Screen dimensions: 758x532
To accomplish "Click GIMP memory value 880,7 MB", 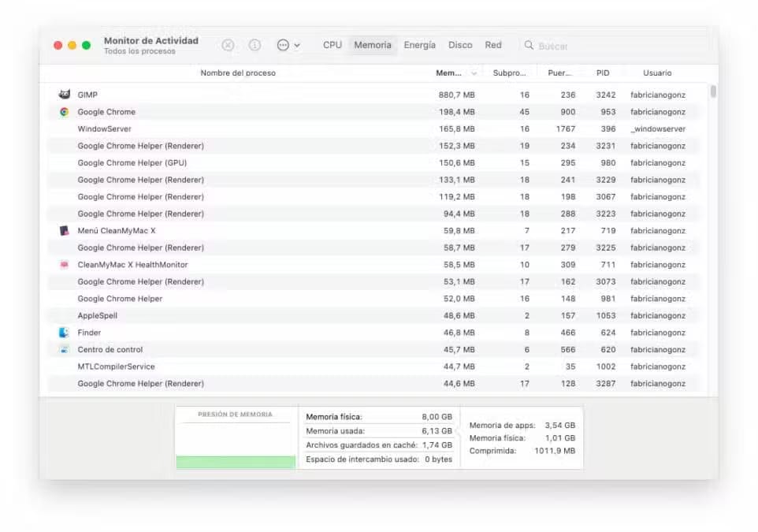I will coord(456,95).
